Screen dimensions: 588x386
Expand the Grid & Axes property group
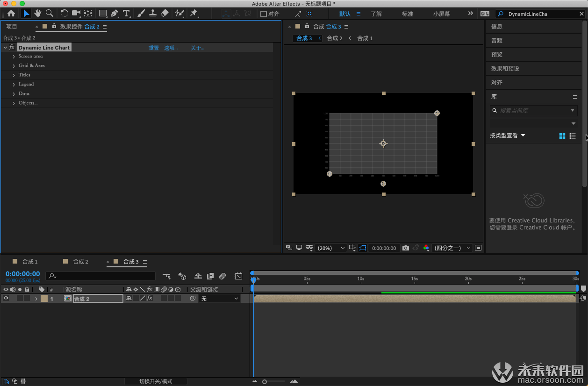[x=14, y=66]
